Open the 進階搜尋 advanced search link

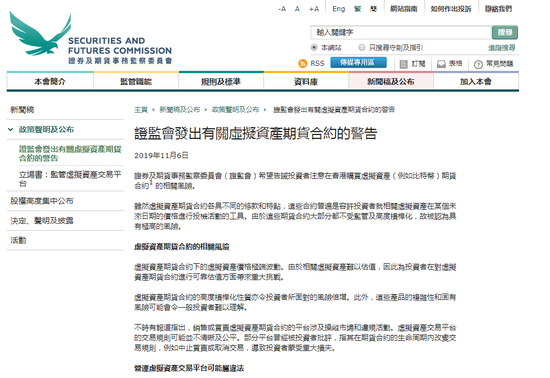pos(502,48)
